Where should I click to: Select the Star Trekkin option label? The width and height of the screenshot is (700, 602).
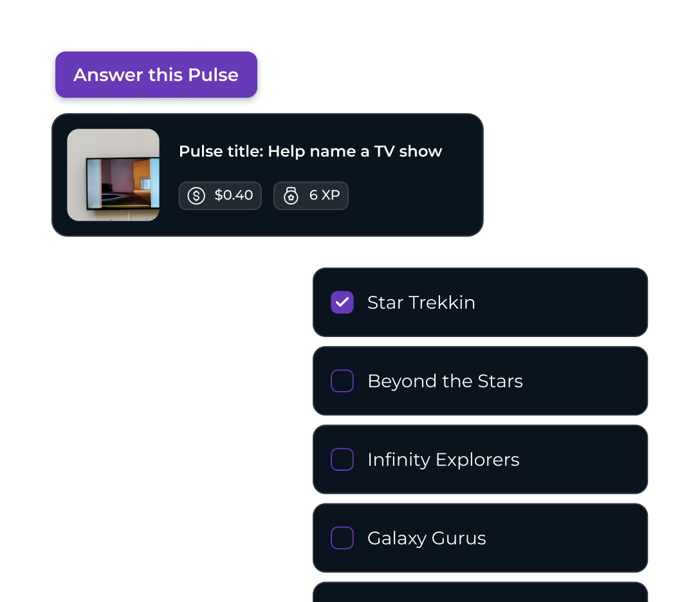421,302
